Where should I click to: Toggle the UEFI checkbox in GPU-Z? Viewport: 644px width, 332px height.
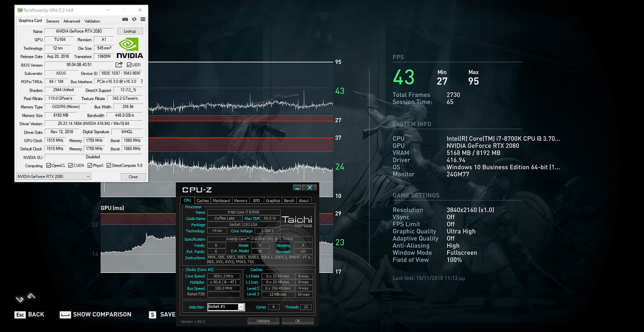pos(129,65)
